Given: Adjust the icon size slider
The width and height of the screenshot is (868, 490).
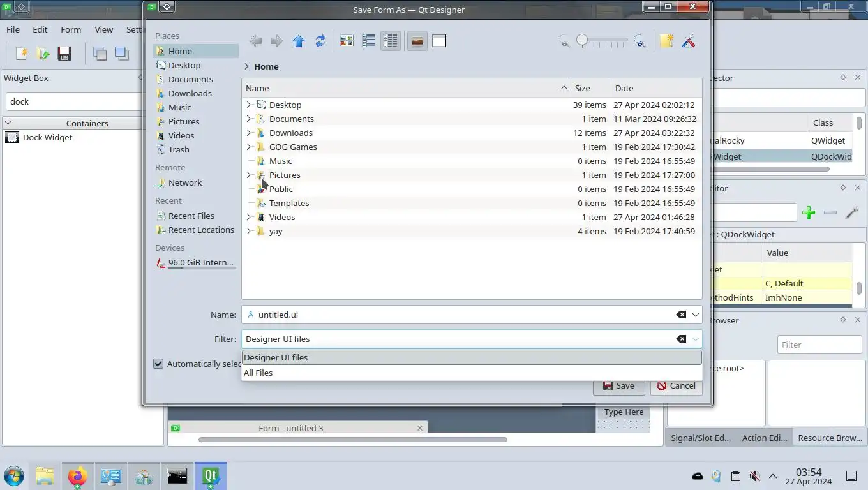Looking at the screenshot, I should point(602,41).
